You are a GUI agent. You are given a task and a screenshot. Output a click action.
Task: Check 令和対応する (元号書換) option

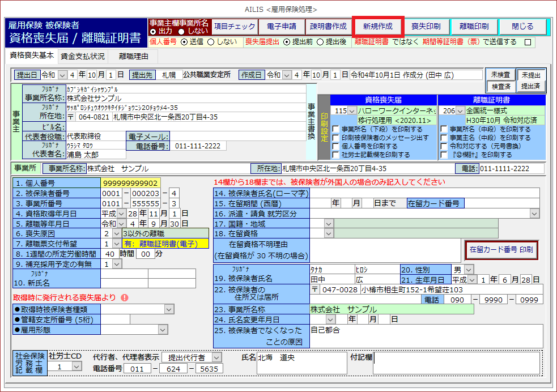coord(444,146)
